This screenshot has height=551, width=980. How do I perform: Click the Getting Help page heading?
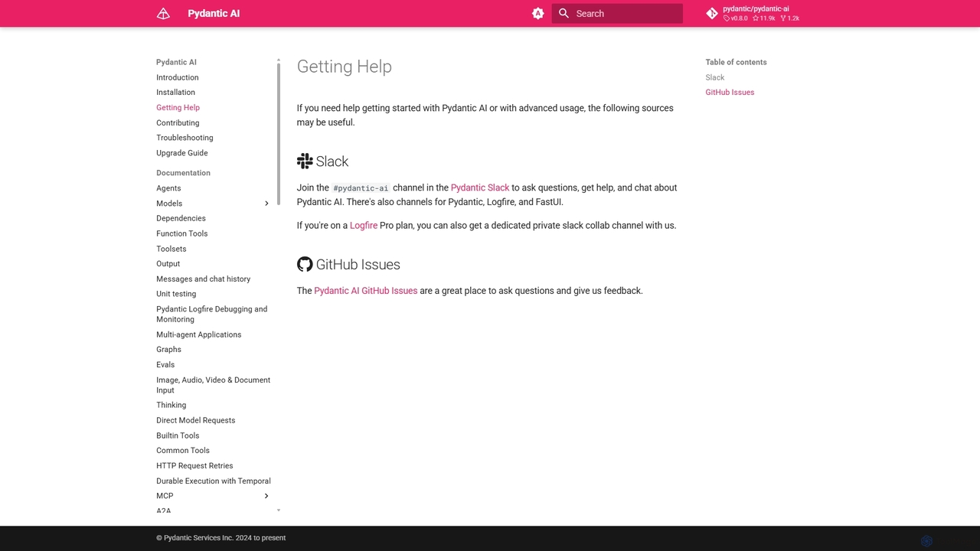[345, 67]
